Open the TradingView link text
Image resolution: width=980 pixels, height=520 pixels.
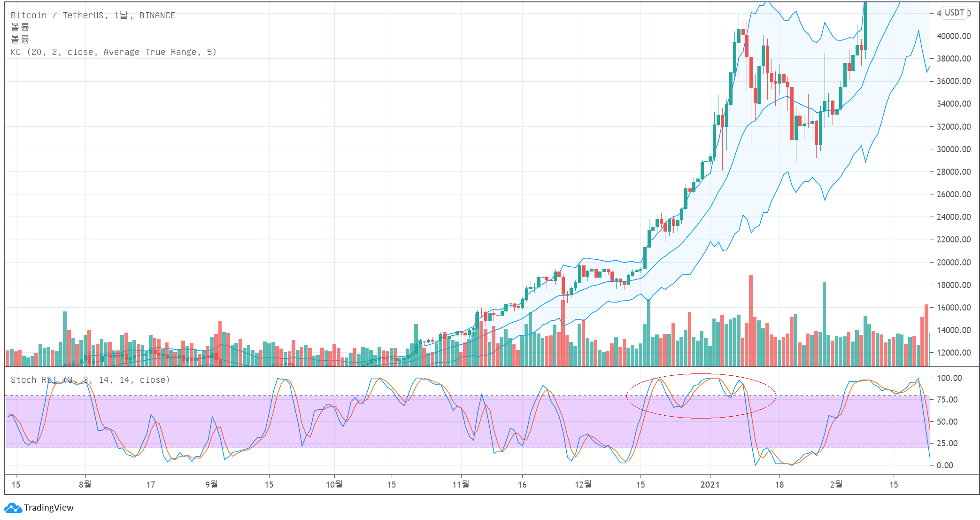[49, 508]
